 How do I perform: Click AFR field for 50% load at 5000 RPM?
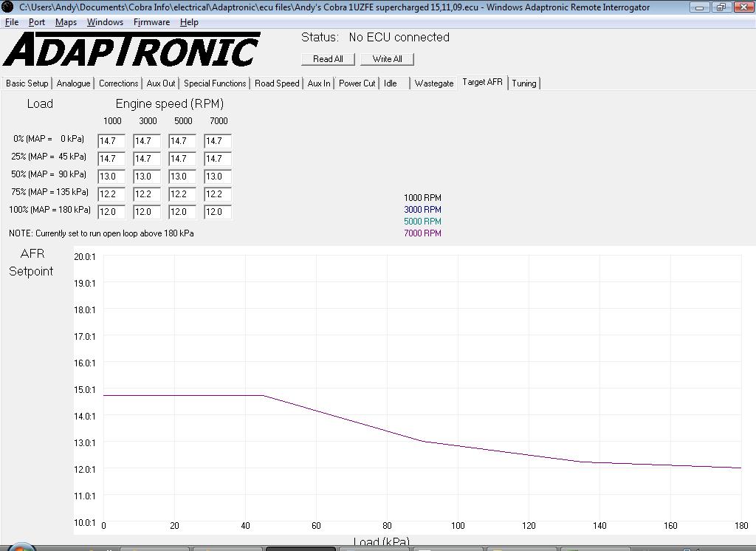point(182,177)
